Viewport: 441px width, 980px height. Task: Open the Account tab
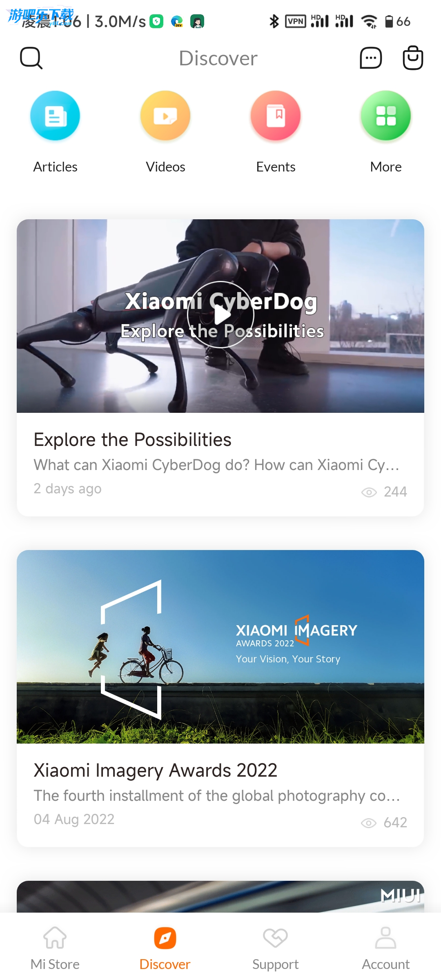point(386,948)
